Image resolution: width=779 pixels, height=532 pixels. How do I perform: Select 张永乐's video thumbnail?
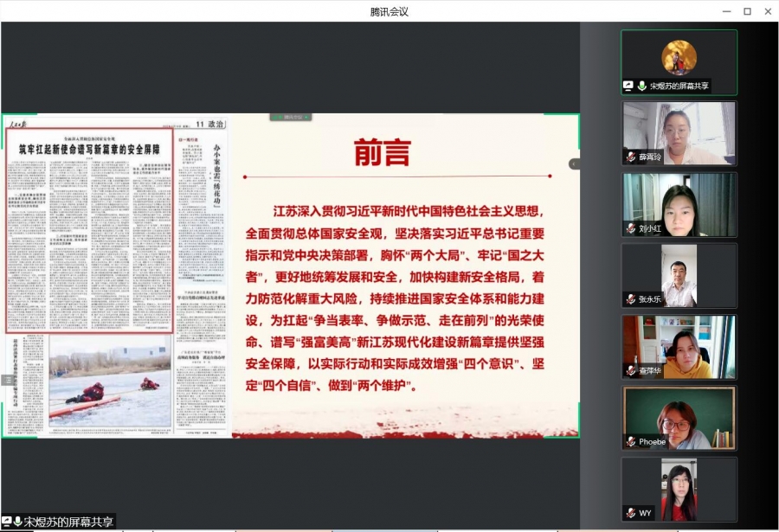point(679,277)
